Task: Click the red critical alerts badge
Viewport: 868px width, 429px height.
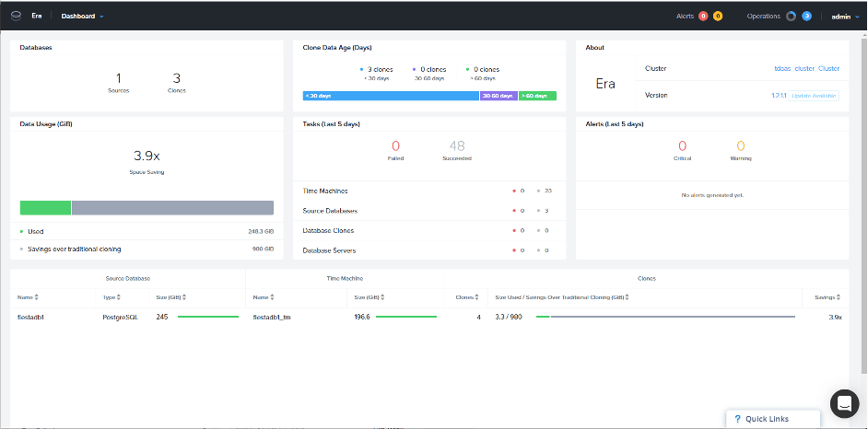Action: (703, 17)
